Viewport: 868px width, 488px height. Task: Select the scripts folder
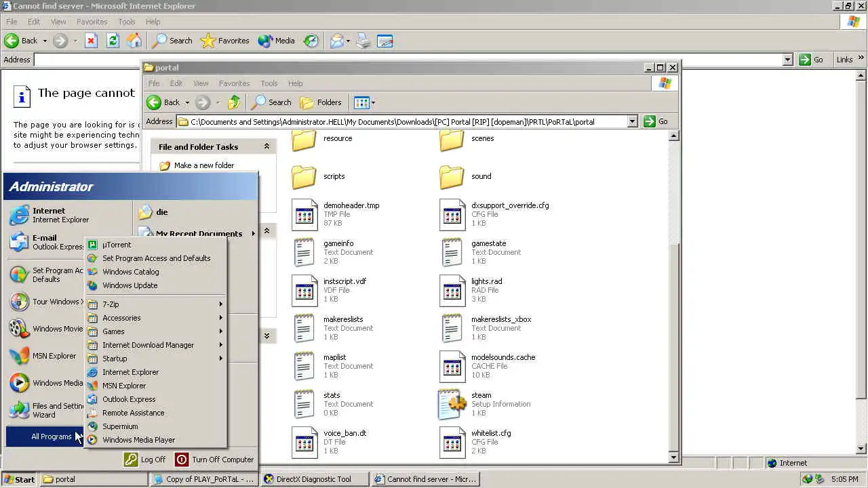click(x=319, y=176)
